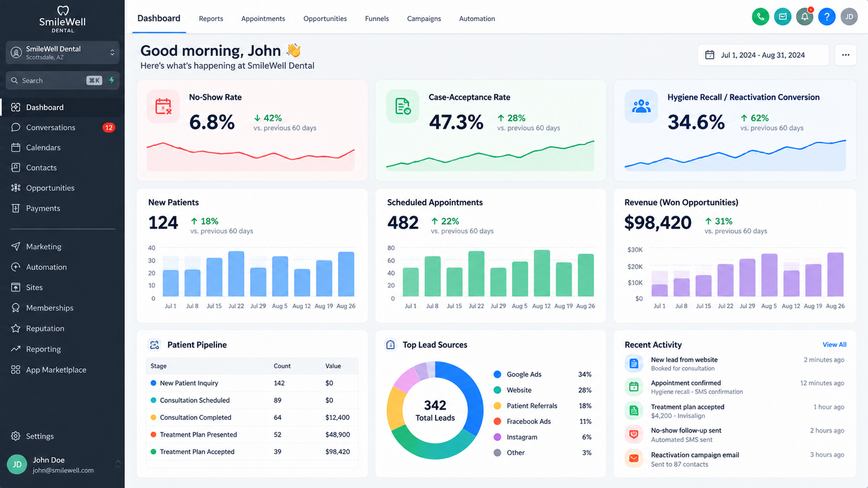The height and width of the screenshot is (488, 868).
Task: Click the Aug 12 bar in Scheduled Appointments chart
Action: (542, 273)
